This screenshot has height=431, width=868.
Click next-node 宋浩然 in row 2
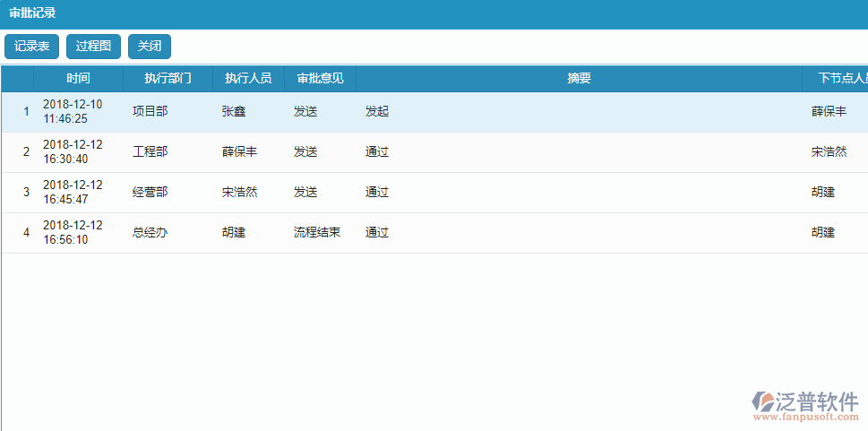[x=829, y=151]
